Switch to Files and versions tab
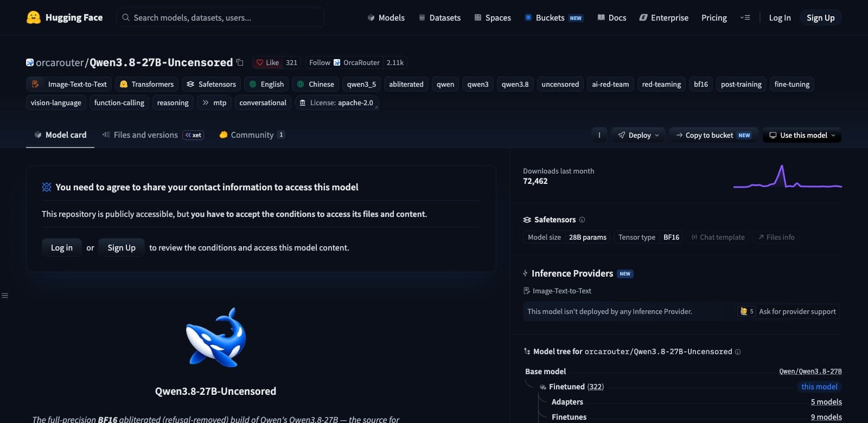 [152, 135]
